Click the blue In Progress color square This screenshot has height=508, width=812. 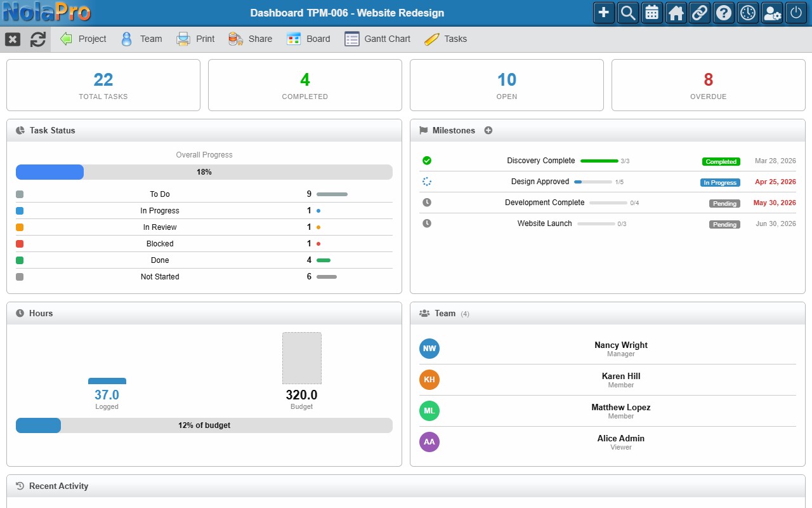point(20,211)
